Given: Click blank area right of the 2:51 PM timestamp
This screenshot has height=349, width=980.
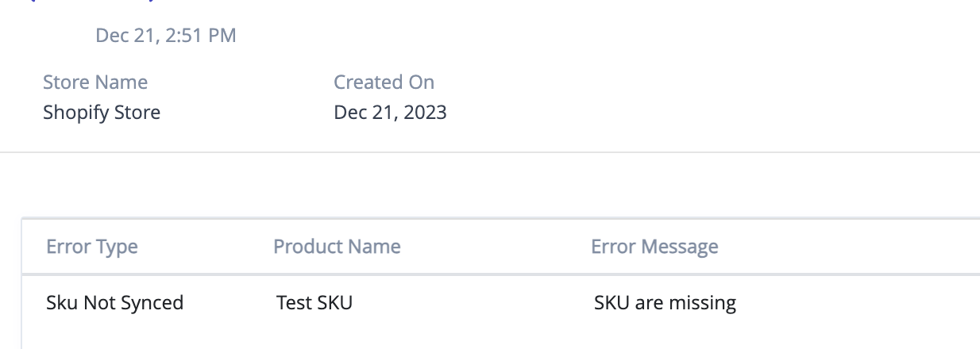Looking at the screenshot, I should [x=604, y=36].
